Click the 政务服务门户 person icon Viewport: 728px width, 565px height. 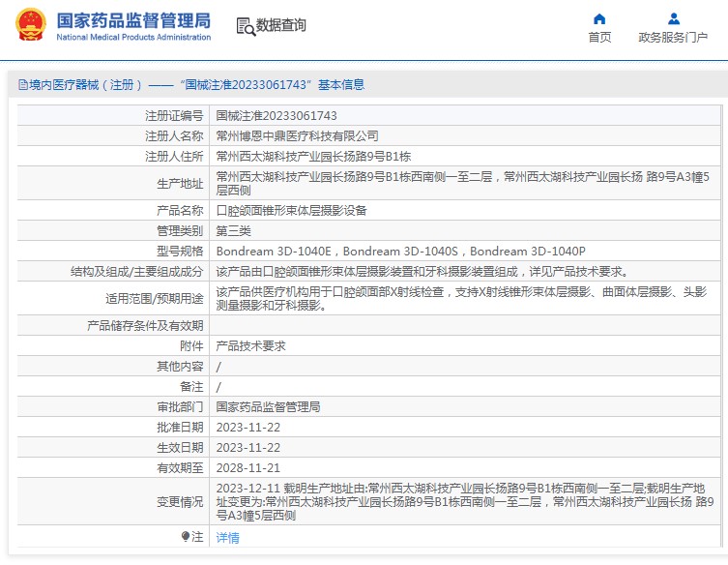point(673,18)
